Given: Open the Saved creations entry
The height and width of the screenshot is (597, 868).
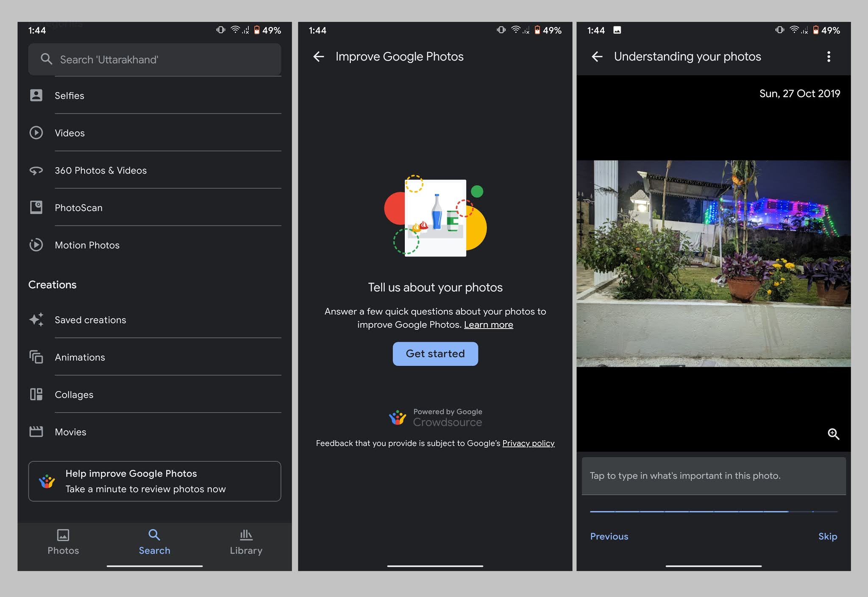Looking at the screenshot, I should (155, 319).
